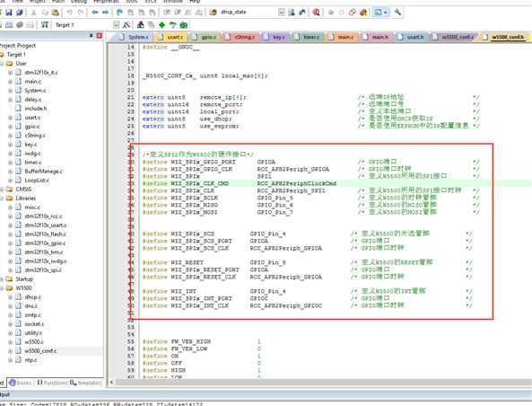Switch to the gpio.c tab
The height and width of the screenshot is (406, 532).
tap(205, 37)
